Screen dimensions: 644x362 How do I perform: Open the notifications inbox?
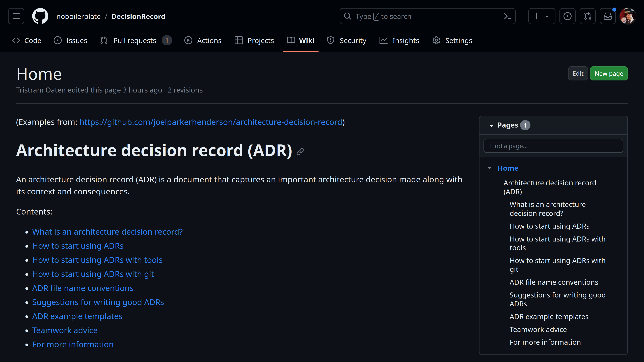point(607,16)
